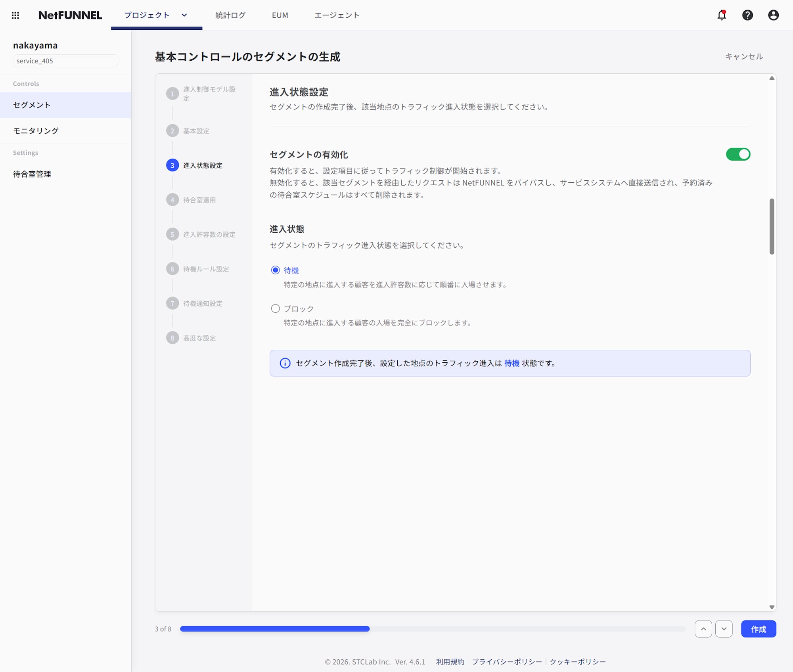Click the キャンセル link
Screen dimensions: 793x672
click(744, 56)
